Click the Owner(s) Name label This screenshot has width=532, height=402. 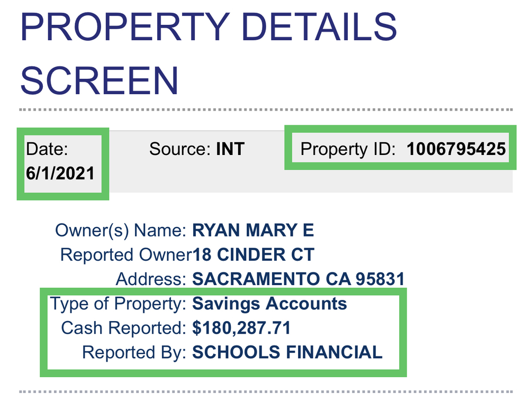click(120, 231)
